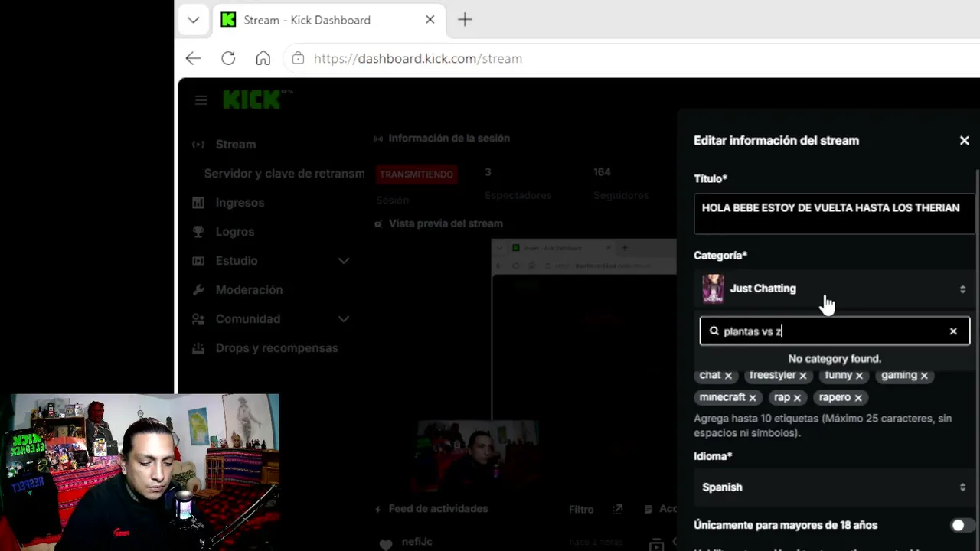Click the 164 Seguidores count
This screenshot has height=551, width=980.
602,172
